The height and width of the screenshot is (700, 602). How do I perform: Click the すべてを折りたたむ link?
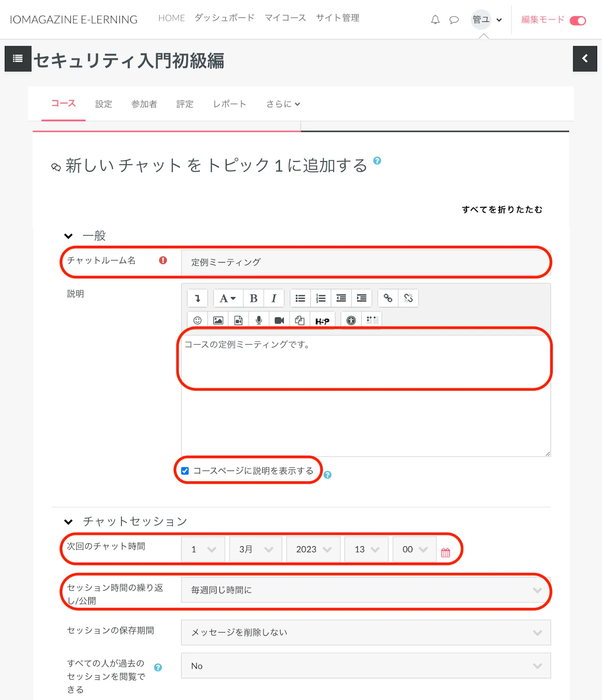[x=502, y=210]
